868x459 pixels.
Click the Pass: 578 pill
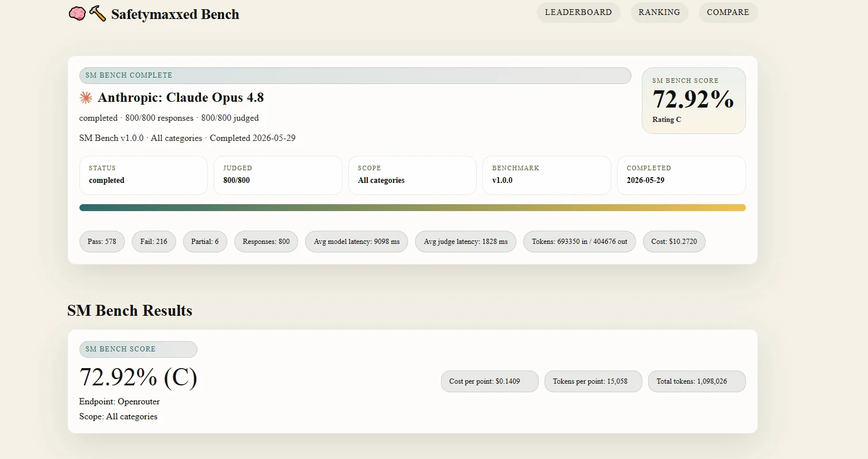point(102,242)
